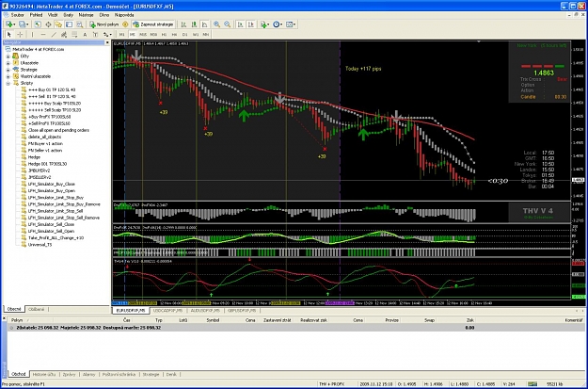Toggle the Data Window crosshair icon
The image size is (588, 389).
48,24
